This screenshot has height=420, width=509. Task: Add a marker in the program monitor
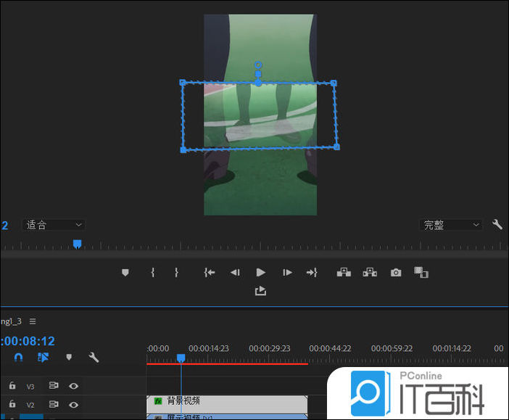tap(125, 272)
